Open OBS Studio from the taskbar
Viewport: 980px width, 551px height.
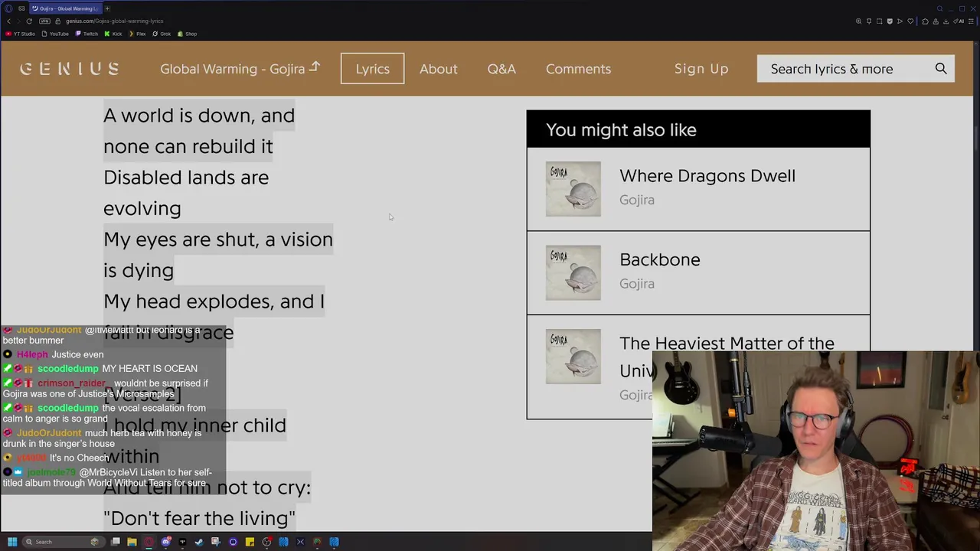266,542
